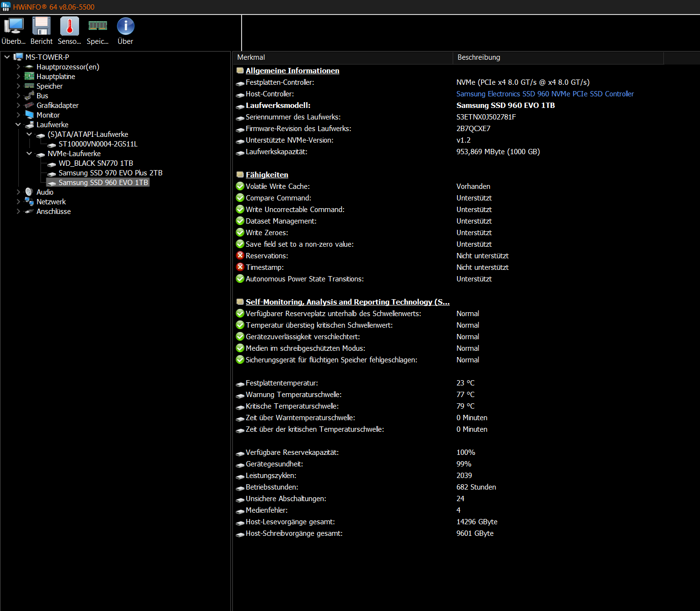Image resolution: width=700 pixels, height=611 pixels.
Task: Click the Fähigkeiten section heading
Action: point(267,175)
